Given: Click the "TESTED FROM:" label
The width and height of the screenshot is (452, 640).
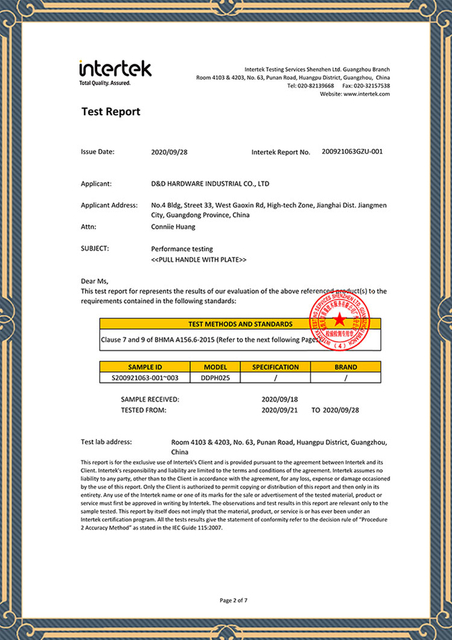Looking at the screenshot, I should [143, 410].
